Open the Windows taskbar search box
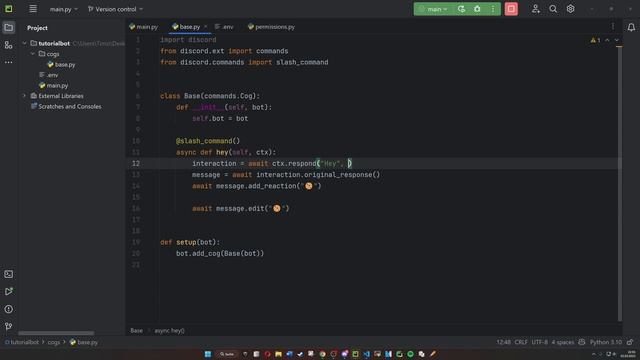This screenshot has height=360, width=640. tap(227, 354)
